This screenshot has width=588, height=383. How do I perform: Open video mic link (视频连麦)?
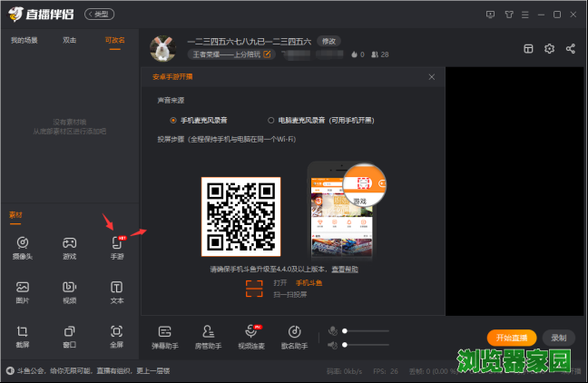[251, 338]
